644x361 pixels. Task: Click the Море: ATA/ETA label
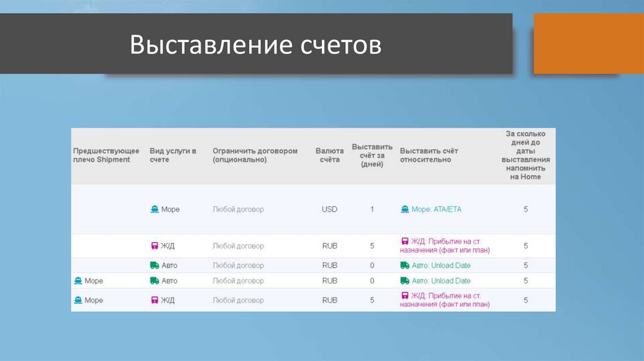tap(436, 209)
